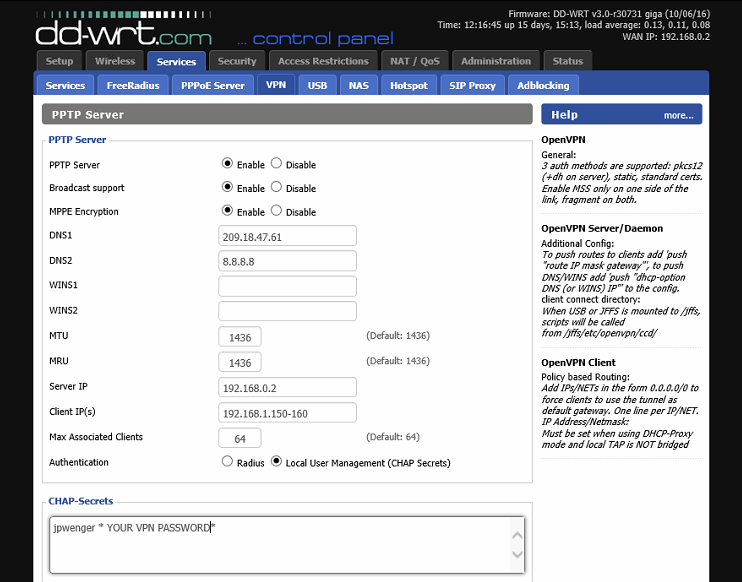Click the (Default: 64) note
The width and height of the screenshot is (742, 582).
pos(393,437)
